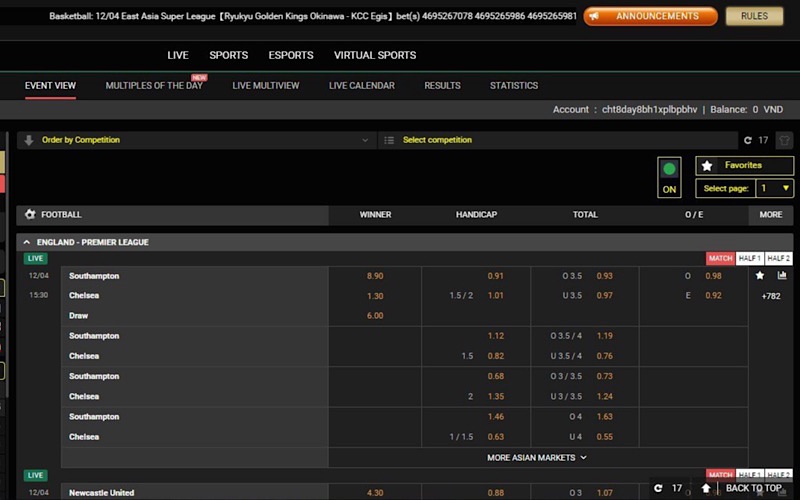Click the jersey icon in the filter bar
800x500 pixels.
tap(784, 141)
